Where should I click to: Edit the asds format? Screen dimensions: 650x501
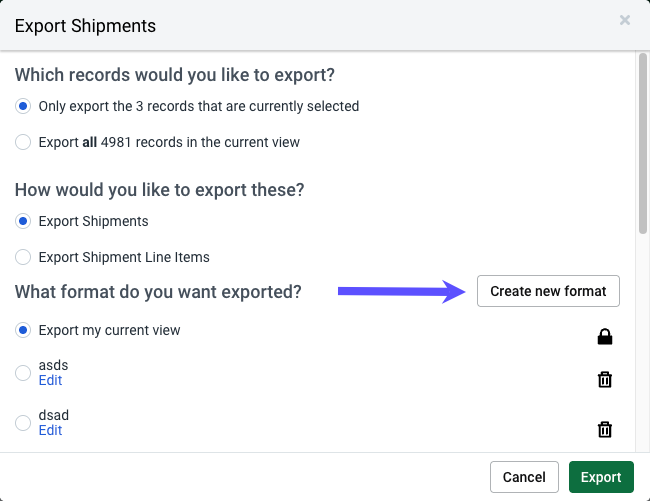coord(50,380)
